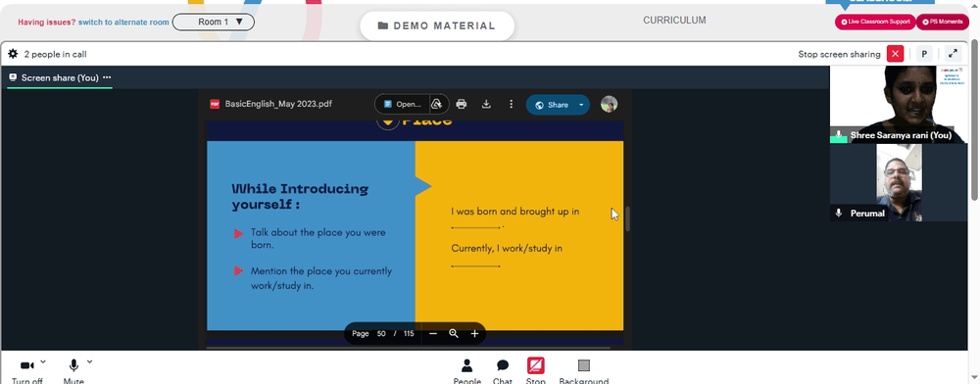Open microphone options chevron
The height and width of the screenshot is (384, 980).
click(89, 361)
